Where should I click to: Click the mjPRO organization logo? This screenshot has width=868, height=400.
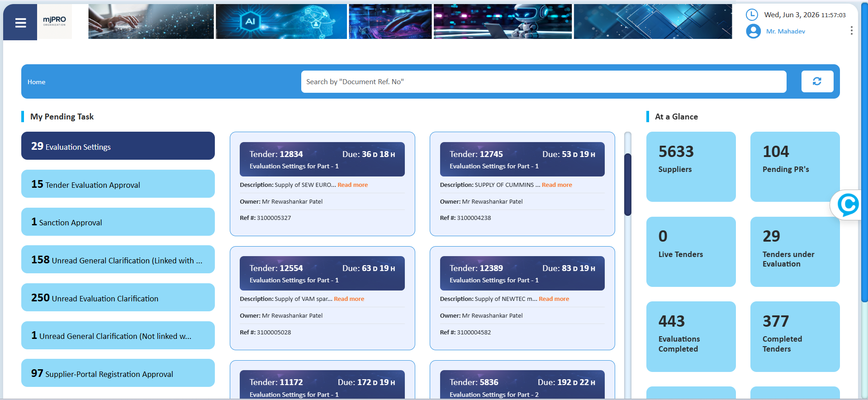pyautogui.click(x=54, y=21)
